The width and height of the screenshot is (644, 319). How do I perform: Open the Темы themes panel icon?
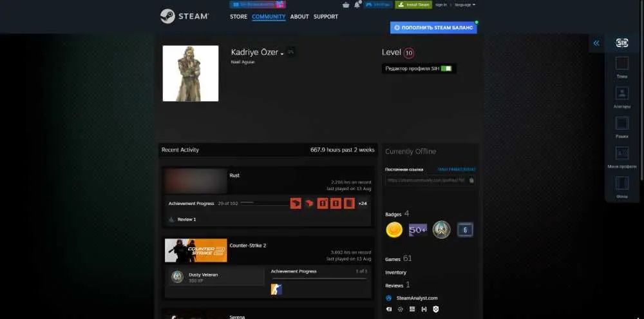coord(622,63)
